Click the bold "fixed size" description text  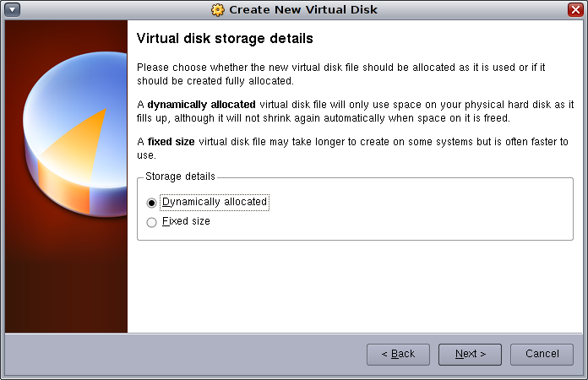click(x=171, y=142)
